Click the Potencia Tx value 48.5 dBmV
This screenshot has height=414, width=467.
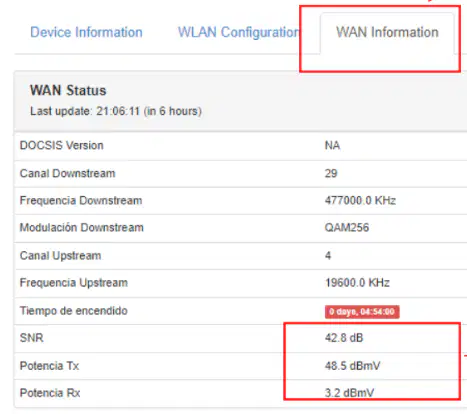[352, 366]
